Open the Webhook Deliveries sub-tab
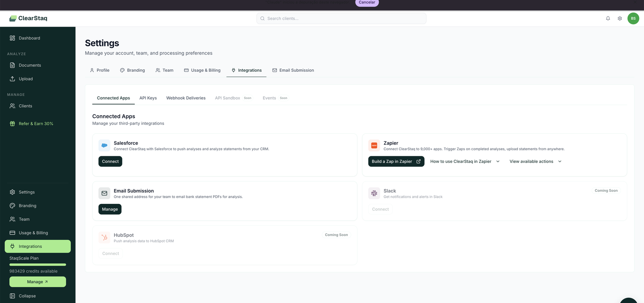Screen dimensions: 644x303 (186, 98)
